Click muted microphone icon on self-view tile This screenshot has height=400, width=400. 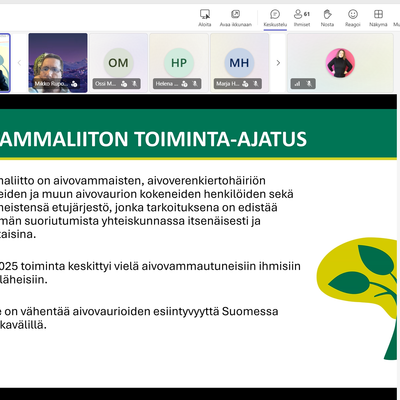click(309, 84)
